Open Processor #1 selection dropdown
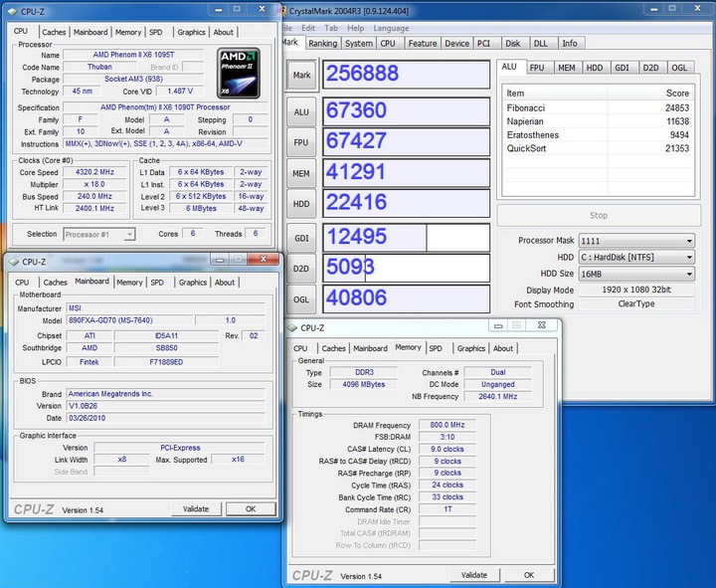Screen dimensions: 716x588 click(98, 235)
